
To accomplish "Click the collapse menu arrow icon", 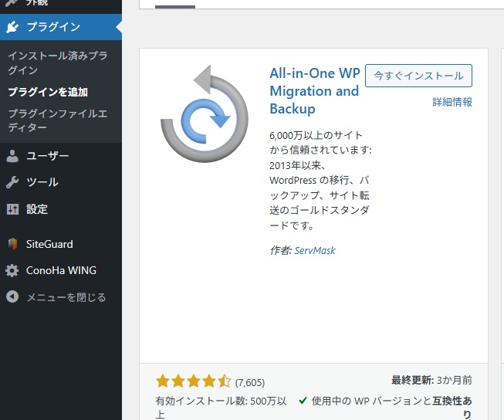I will (12, 297).
